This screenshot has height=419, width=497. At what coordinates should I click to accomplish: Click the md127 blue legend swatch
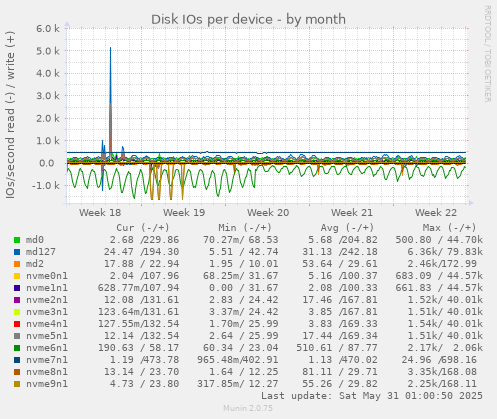(17, 252)
